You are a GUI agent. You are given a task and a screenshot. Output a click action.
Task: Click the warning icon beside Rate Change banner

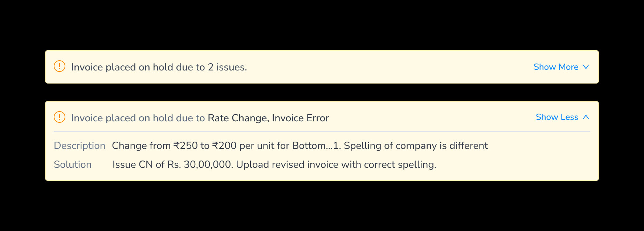pyautogui.click(x=60, y=117)
